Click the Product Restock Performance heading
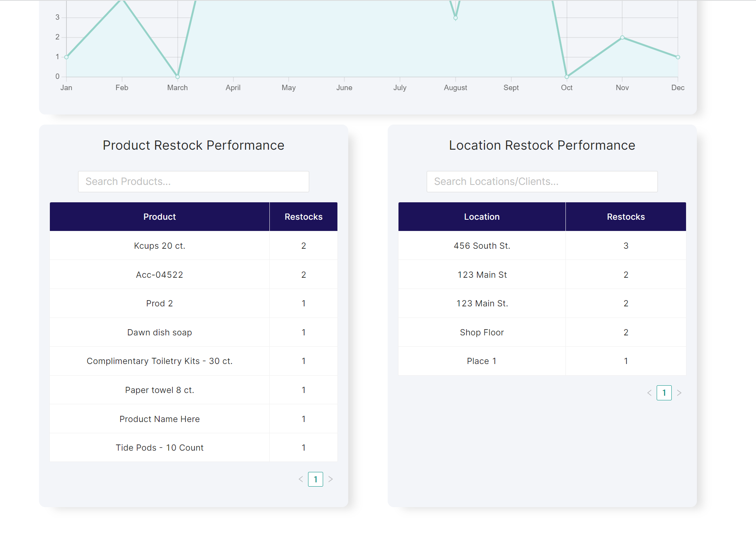 tap(194, 145)
